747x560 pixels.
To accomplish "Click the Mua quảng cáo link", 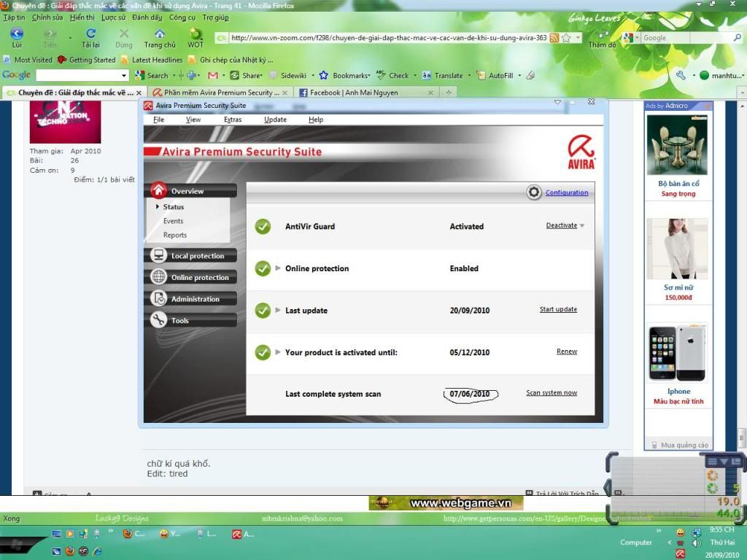I will (684, 445).
